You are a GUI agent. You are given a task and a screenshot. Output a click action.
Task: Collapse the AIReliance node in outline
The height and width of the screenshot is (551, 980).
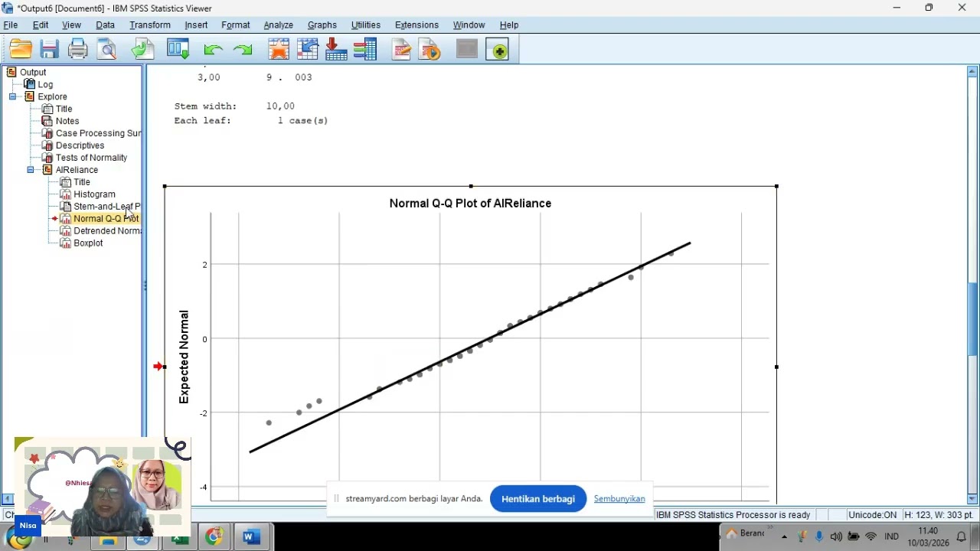31,170
